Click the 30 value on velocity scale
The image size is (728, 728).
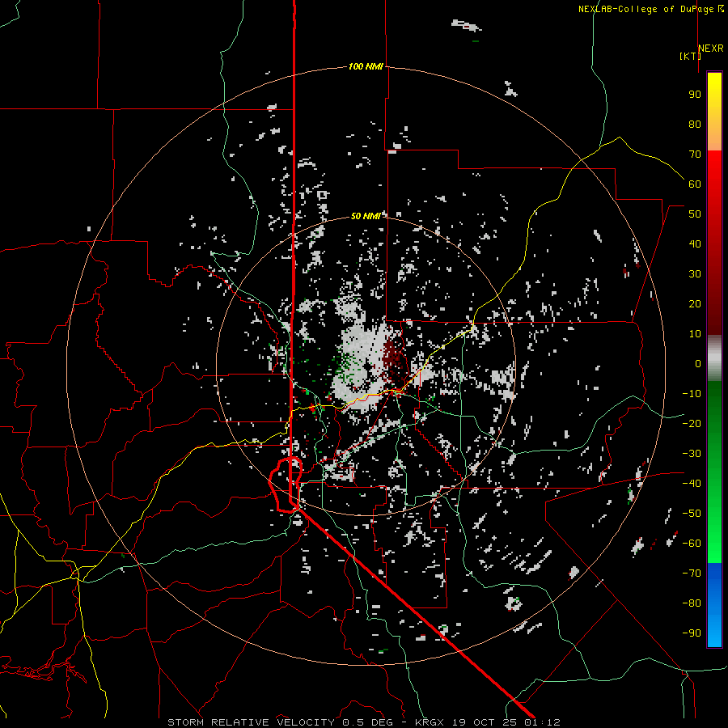pyautogui.click(x=695, y=274)
